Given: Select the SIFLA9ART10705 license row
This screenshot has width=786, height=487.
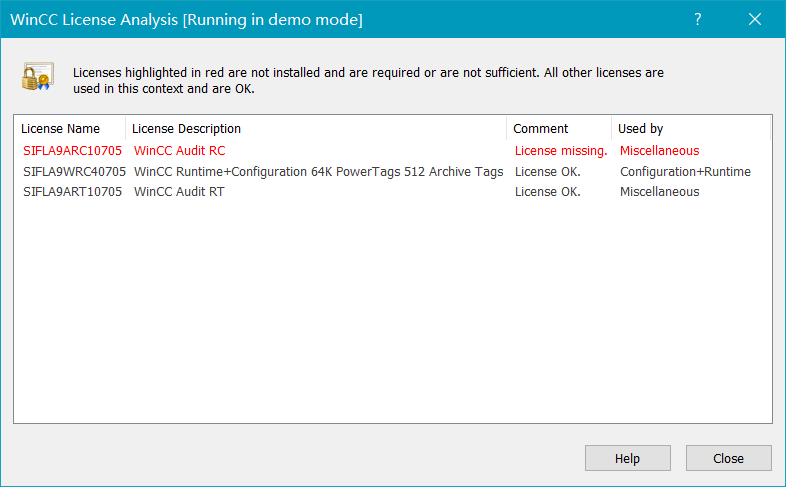Looking at the screenshot, I should [72, 192].
